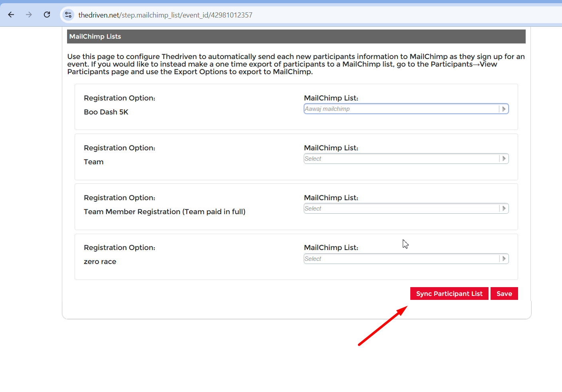This screenshot has height=392, width=562.
Task: Click the zero race registration option text
Action: tap(100, 262)
